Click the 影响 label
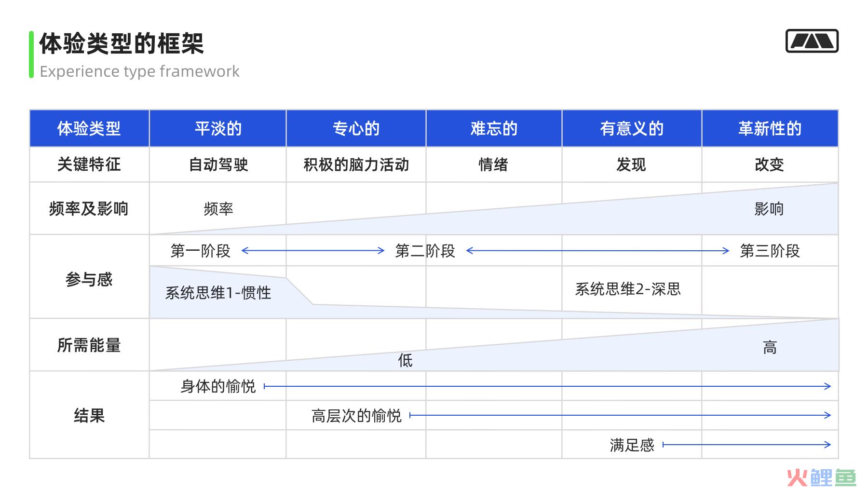868x489 pixels. (x=769, y=209)
